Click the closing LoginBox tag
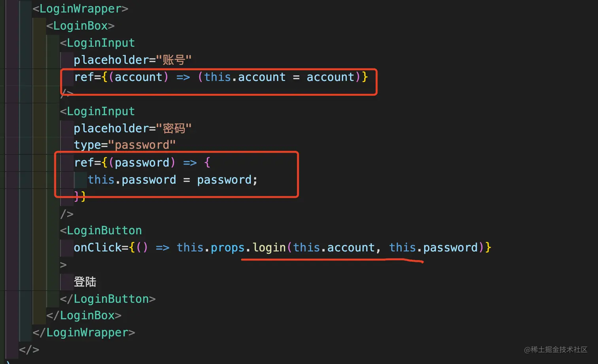The height and width of the screenshot is (364, 598). pyautogui.click(x=84, y=315)
